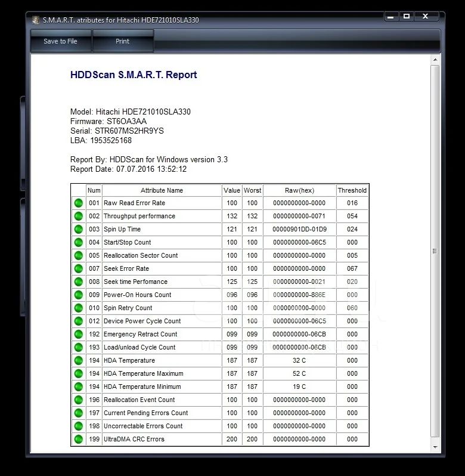Click the Attribute Name column header
Image resolution: width=465 pixels, height=476 pixels.
click(162, 190)
